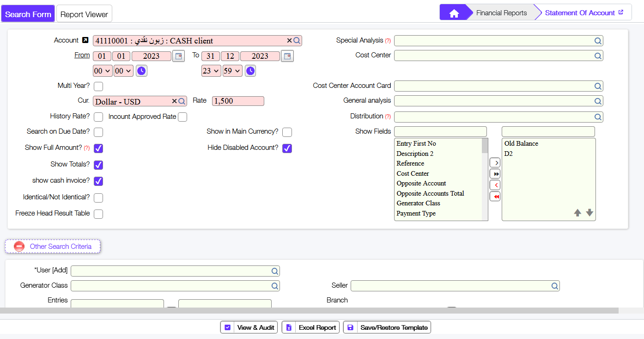Screen dimensions: 644x339
Task: Collapse Other Search Criteria red minus icon
Action: pyautogui.click(x=19, y=247)
